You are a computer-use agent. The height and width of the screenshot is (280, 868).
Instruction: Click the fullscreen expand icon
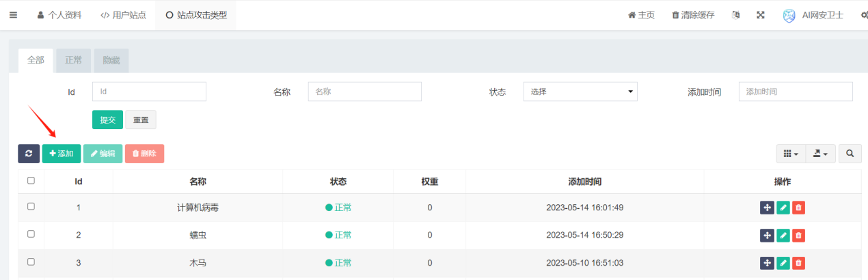760,15
